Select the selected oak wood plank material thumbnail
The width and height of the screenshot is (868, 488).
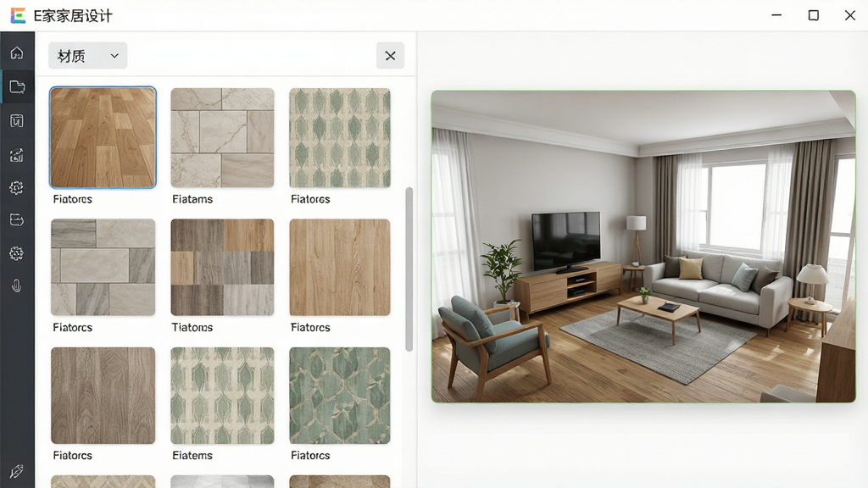click(103, 137)
